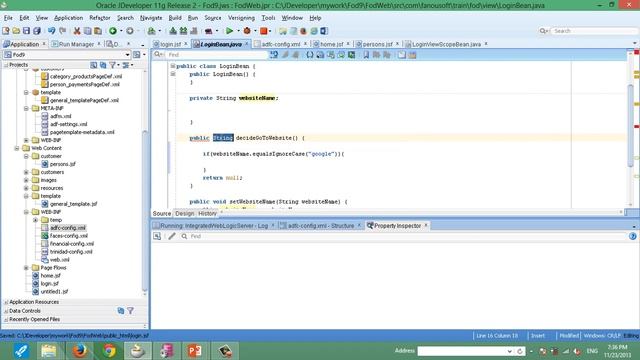Collapse the Web Content folder node
The height and width of the screenshot is (360, 640).
17,148
